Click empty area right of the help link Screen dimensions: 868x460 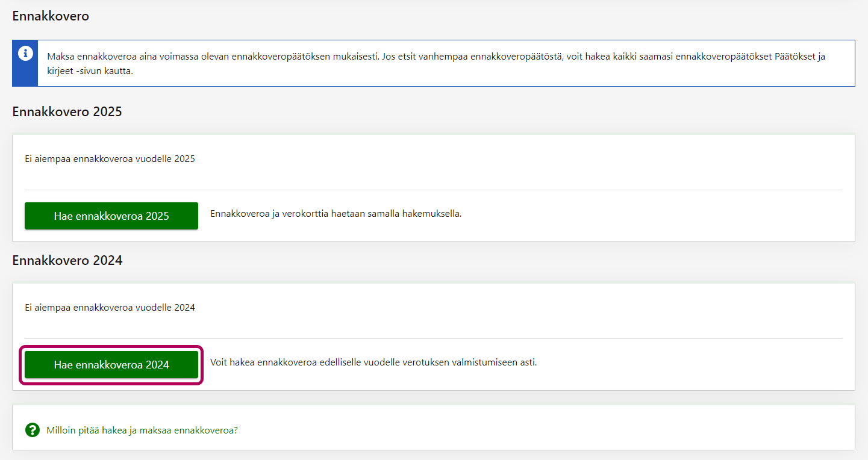coord(542,430)
